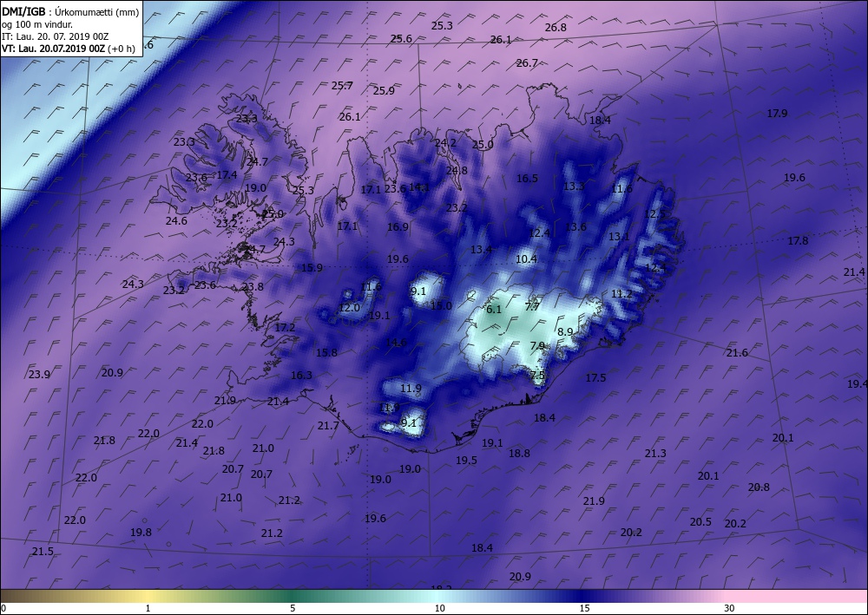Click the 18.8 value on the map
Image resolution: width=868 pixels, height=615 pixels.
(x=519, y=453)
